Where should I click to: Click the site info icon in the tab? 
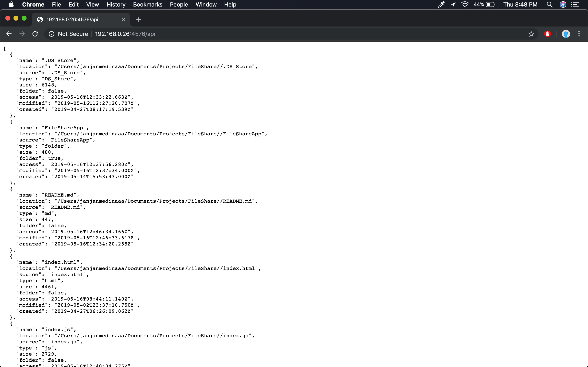[x=40, y=19]
